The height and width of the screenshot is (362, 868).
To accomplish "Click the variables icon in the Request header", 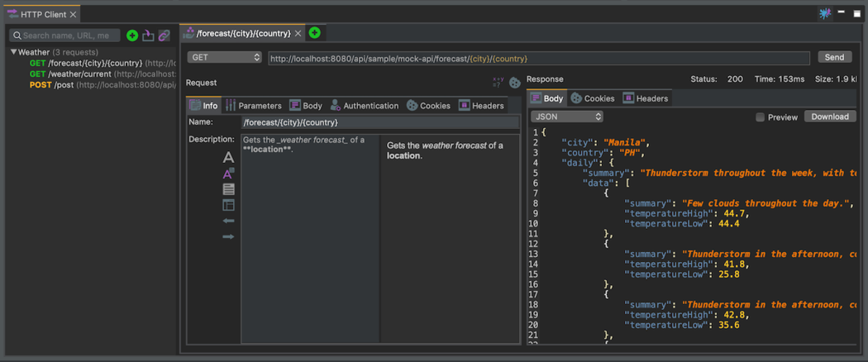I will coord(498,83).
